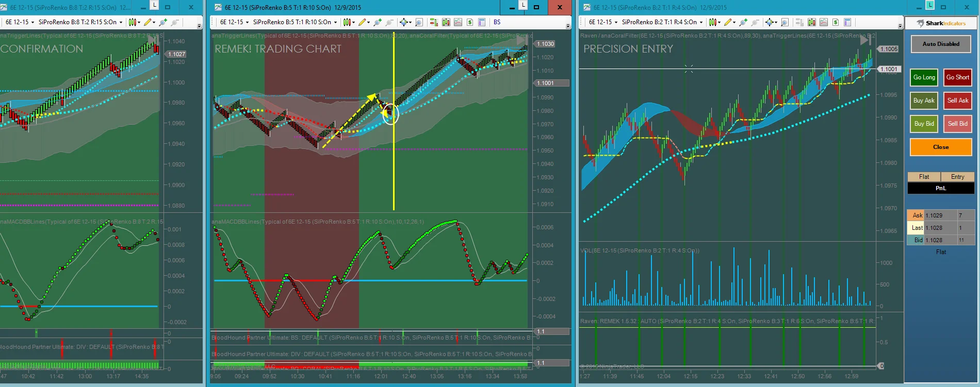980x387 pixels.
Task: Toggle the L link button on B:8 chart
Action: pos(154,5)
